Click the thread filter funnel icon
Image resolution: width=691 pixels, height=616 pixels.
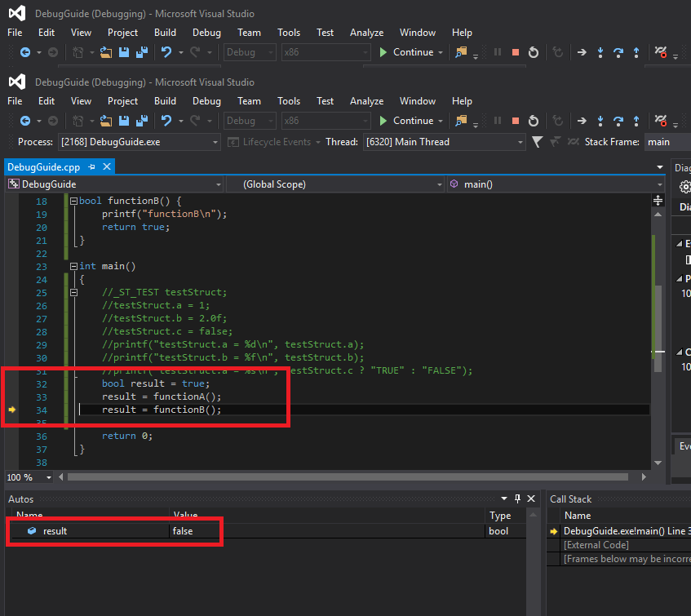pos(536,142)
